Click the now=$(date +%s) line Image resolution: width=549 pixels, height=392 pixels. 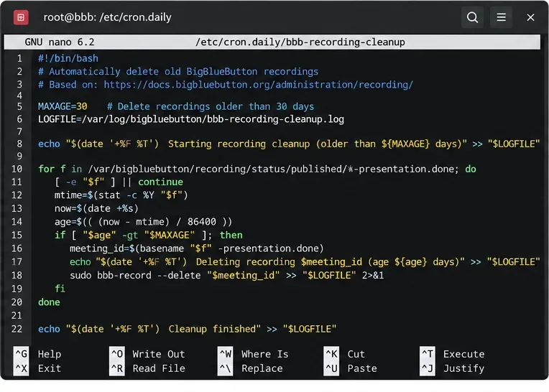coord(96,208)
